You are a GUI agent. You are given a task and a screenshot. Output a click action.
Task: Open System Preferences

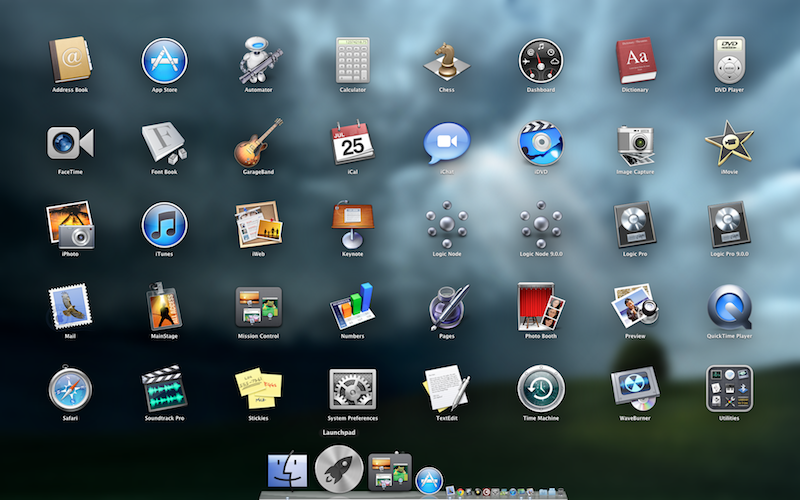(x=353, y=389)
